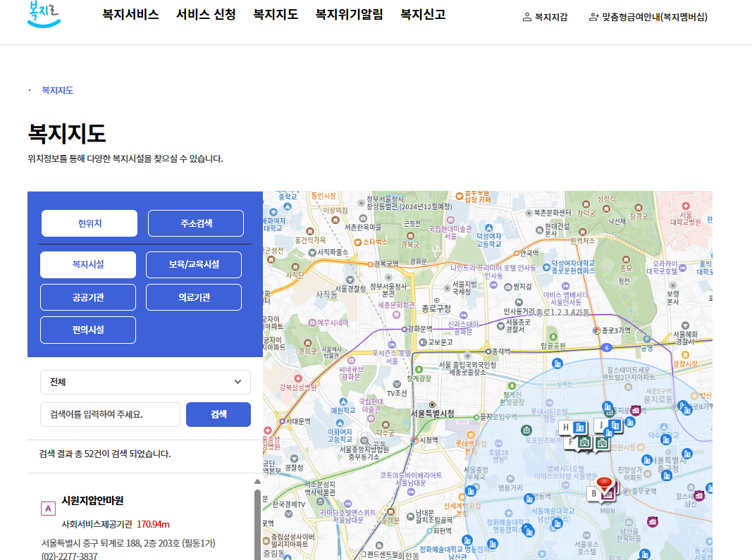Follow 복지지도 breadcrumb link

(x=58, y=90)
